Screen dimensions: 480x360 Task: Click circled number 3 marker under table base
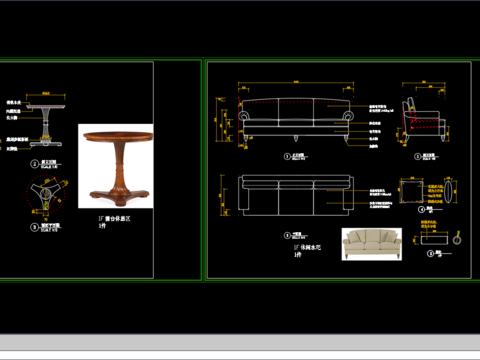pyautogui.click(x=35, y=227)
